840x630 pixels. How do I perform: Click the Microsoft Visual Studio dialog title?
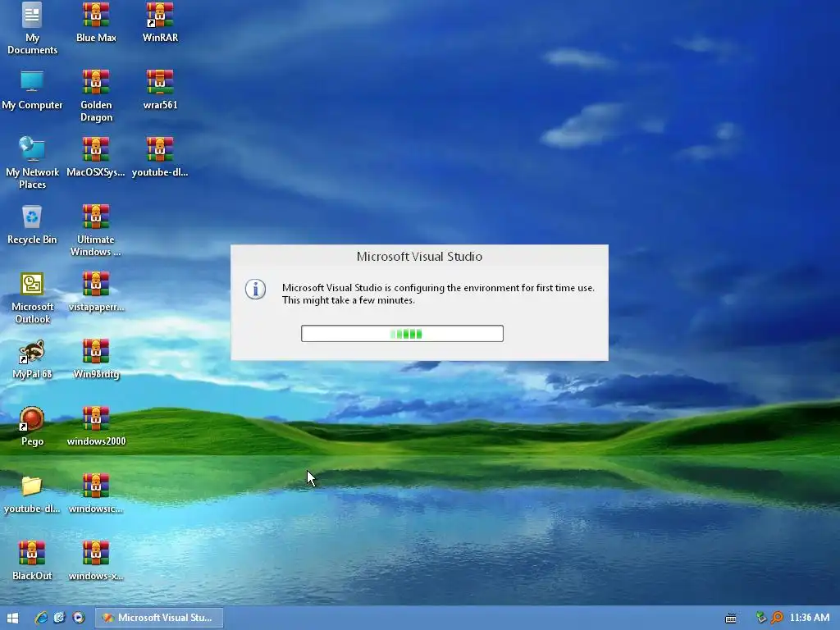(419, 257)
